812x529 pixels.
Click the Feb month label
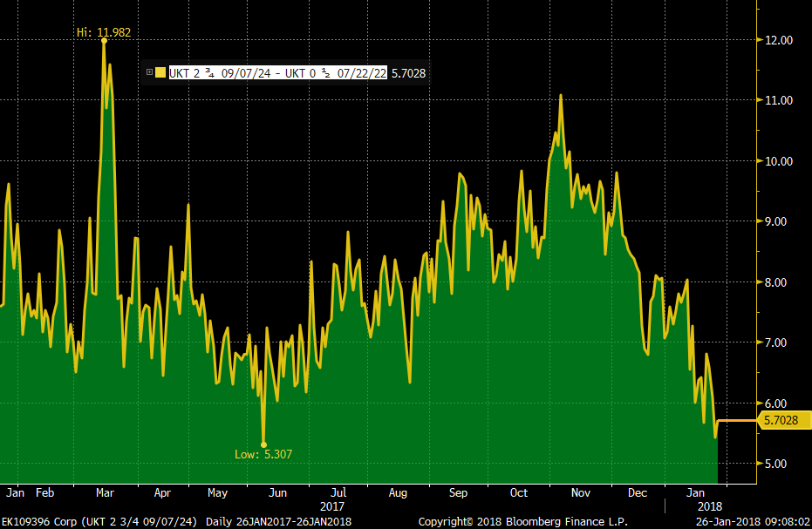(x=45, y=492)
